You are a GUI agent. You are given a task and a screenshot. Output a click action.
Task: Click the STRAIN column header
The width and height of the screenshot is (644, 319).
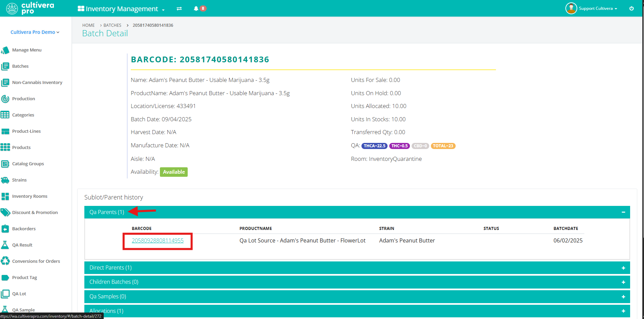387,229
